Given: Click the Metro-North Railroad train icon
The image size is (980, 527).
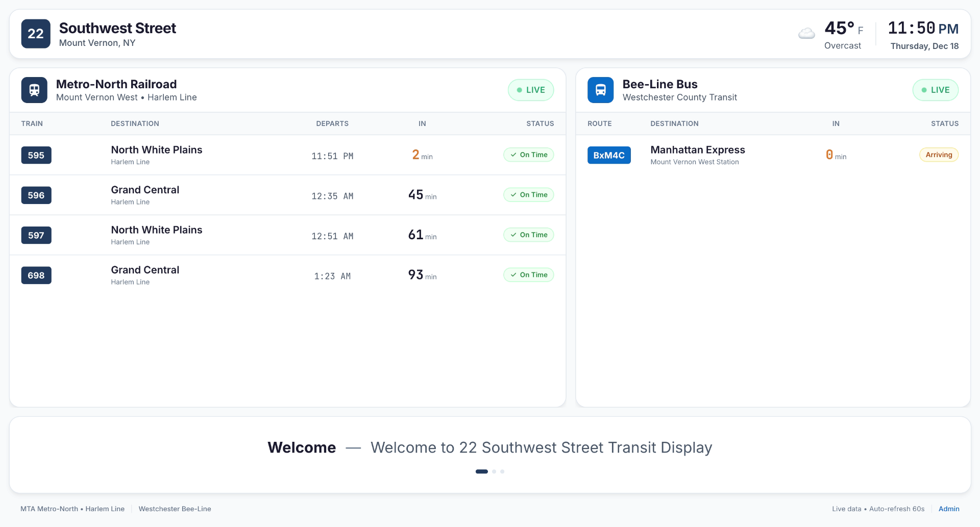Looking at the screenshot, I should 34,90.
